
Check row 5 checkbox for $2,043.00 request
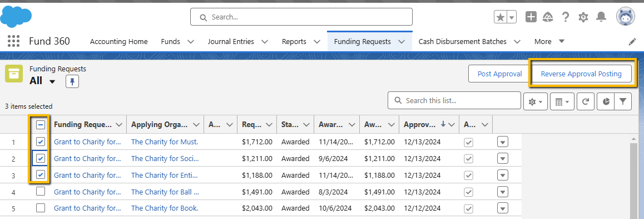coord(41,208)
